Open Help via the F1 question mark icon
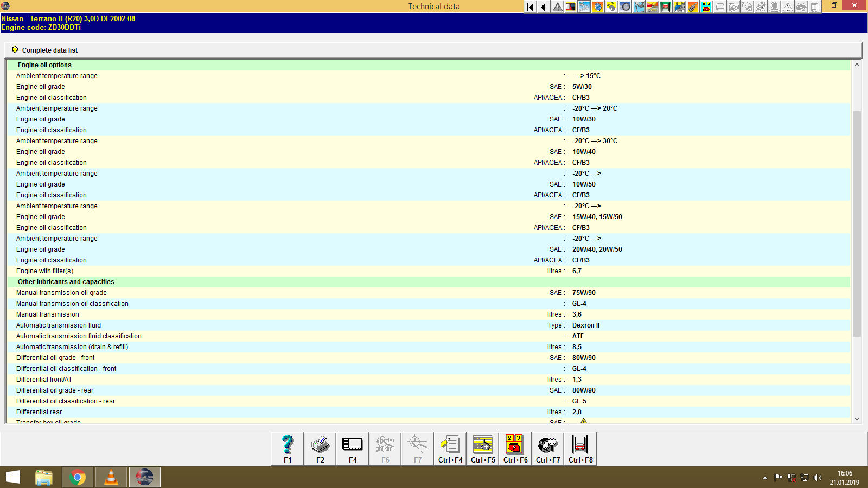 [x=286, y=448]
